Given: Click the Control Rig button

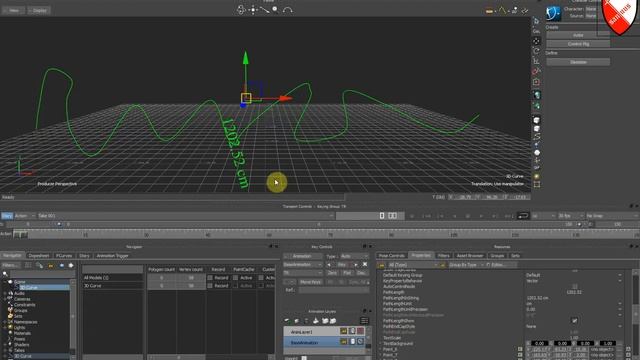Looking at the screenshot, I should click(578, 44).
